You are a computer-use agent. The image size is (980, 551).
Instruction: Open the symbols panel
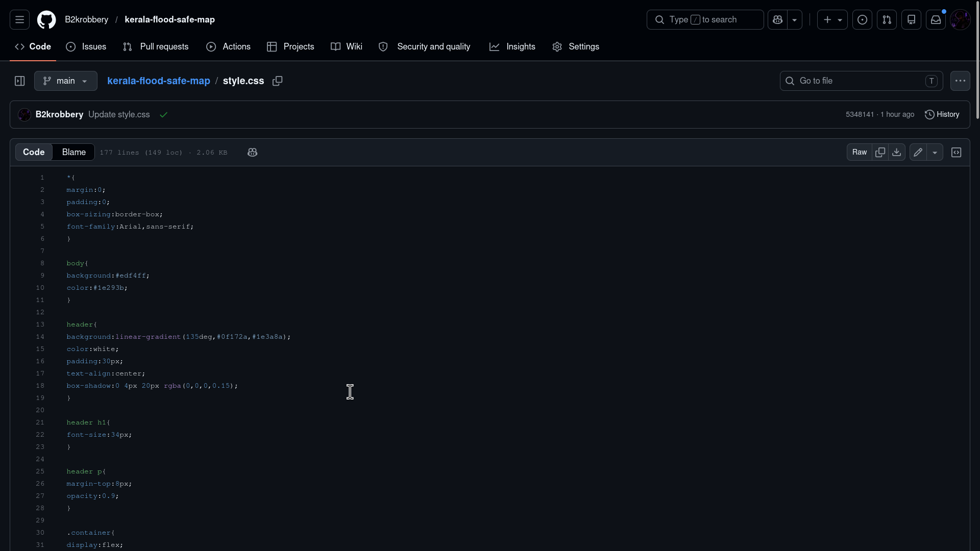point(956,152)
